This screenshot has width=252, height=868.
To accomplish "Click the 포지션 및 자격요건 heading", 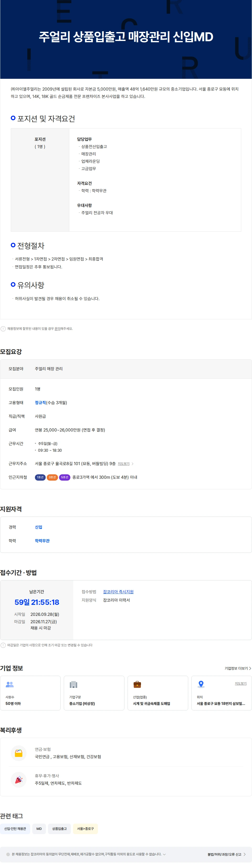I will 46,119.
